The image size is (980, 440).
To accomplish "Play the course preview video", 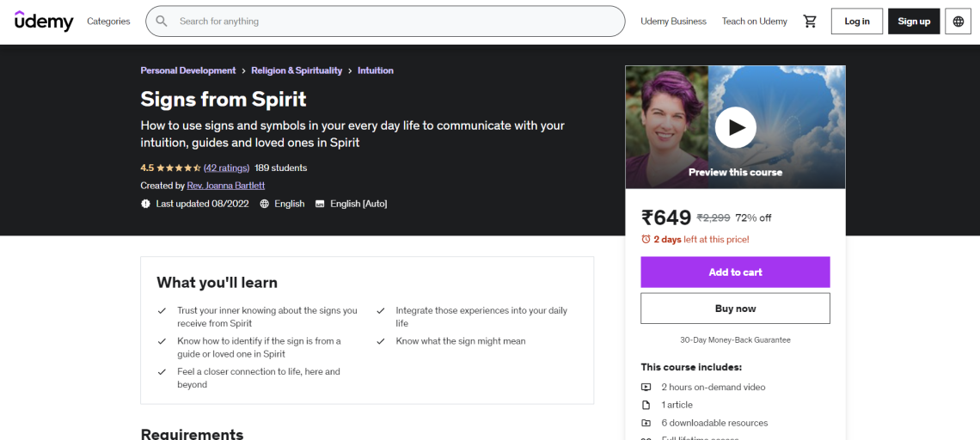I will [735, 127].
